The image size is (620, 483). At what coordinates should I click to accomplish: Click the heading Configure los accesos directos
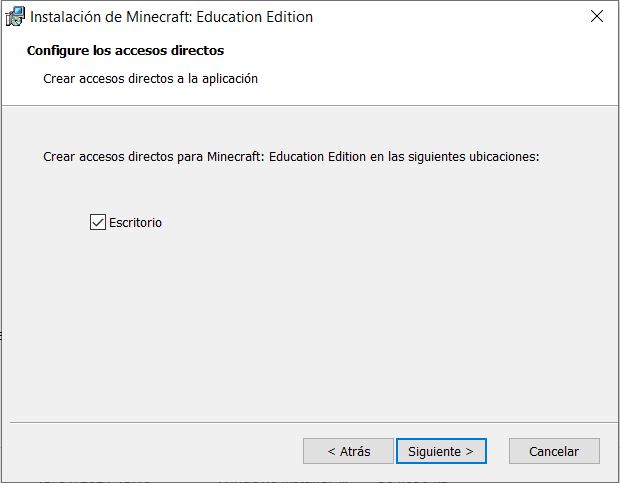[x=125, y=51]
